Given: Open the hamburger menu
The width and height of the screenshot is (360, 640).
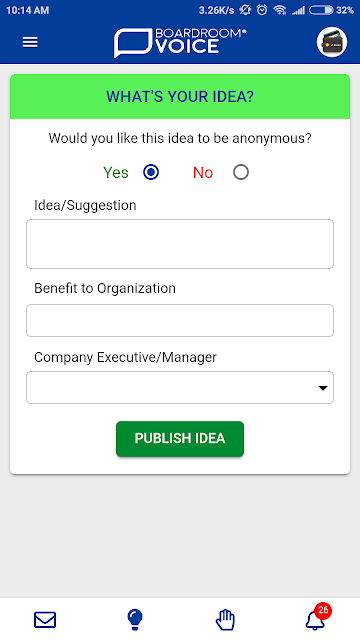Looking at the screenshot, I should point(30,42).
